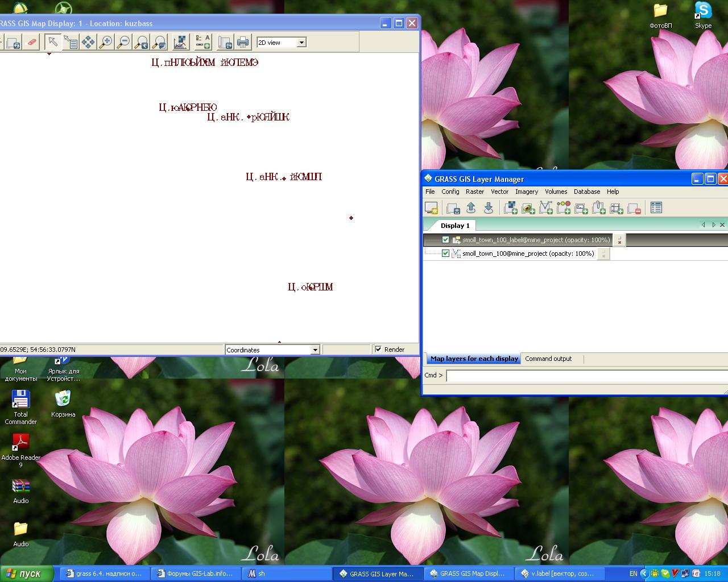Open the Total Commander desktop shortcut
This screenshot has height=582, width=728.
[x=21, y=408]
